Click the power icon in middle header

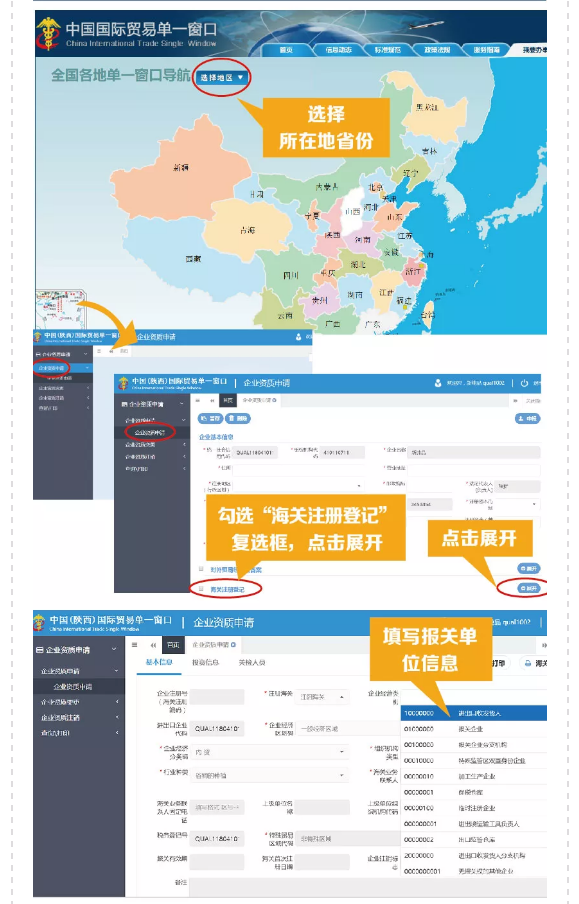[524, 383]
